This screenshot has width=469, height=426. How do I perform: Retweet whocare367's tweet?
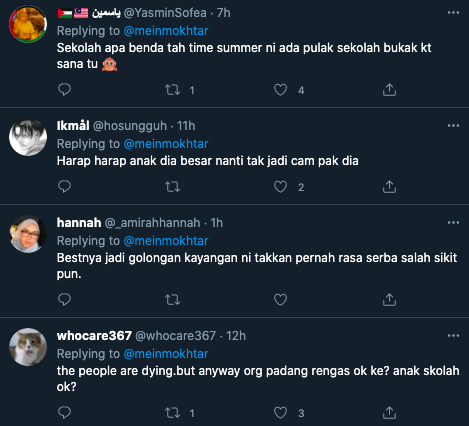[173, 413]
